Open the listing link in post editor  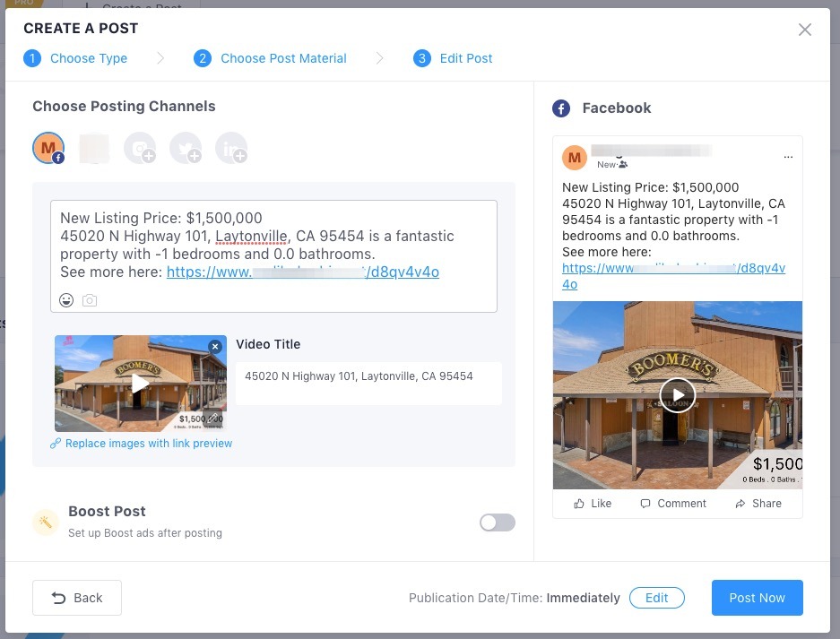pos(303,272)
